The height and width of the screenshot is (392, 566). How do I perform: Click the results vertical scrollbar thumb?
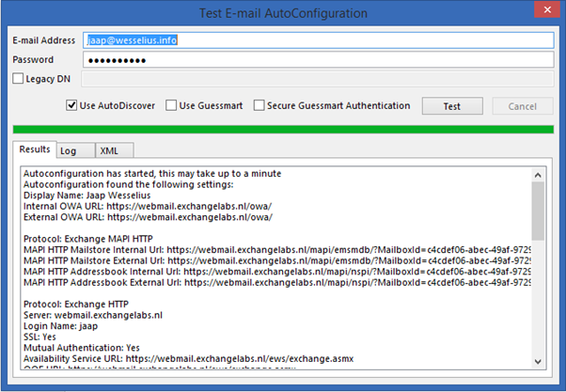538,212
